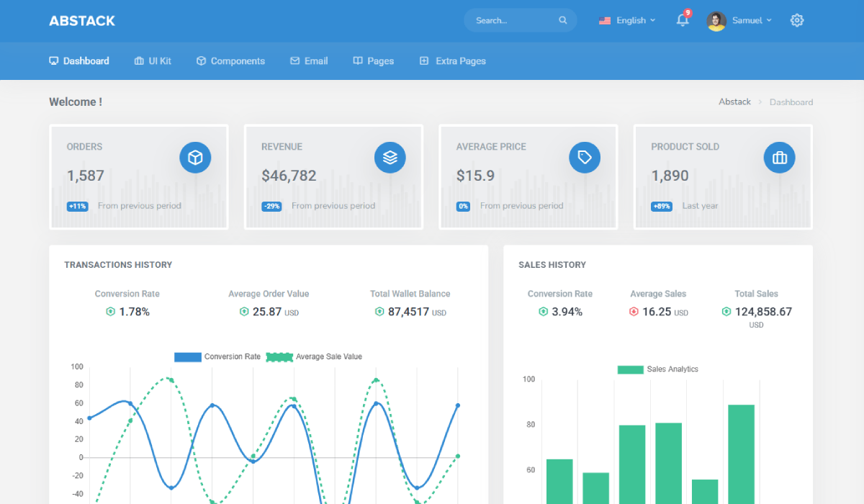
Task: Select the Dashboard menu item
Action: point(79,61)
